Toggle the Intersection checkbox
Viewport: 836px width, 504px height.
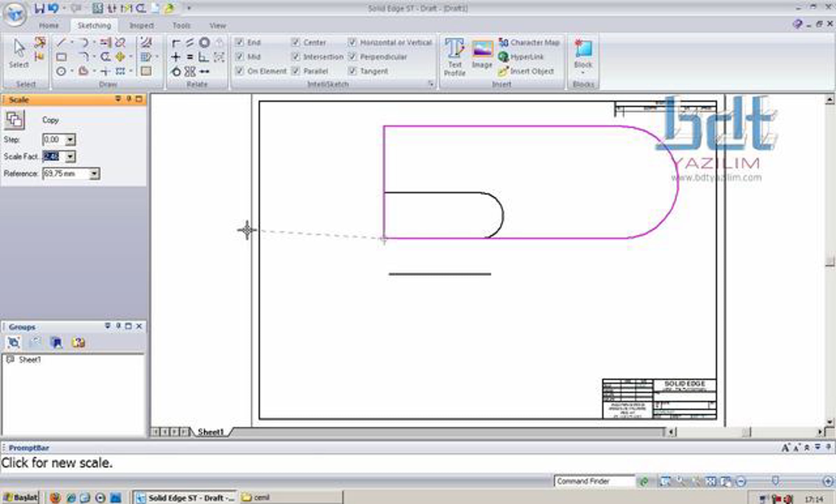tap(295, 57)
